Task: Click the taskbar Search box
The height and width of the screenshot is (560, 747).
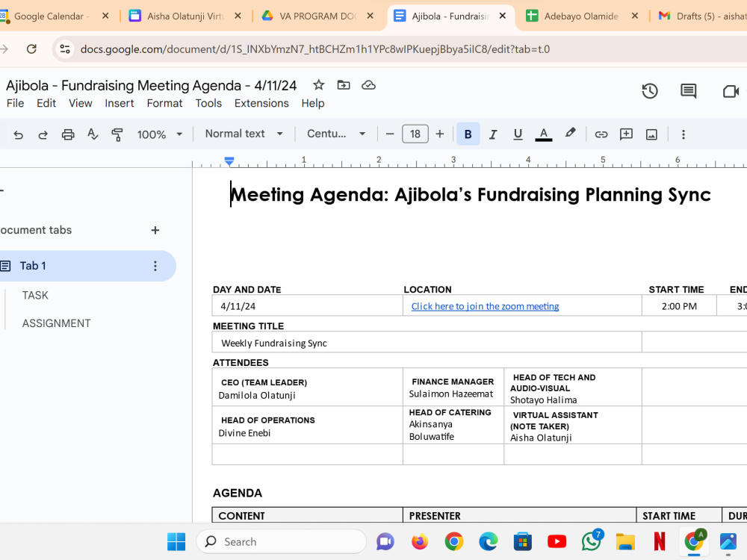Action: click(x=281, y=541)
